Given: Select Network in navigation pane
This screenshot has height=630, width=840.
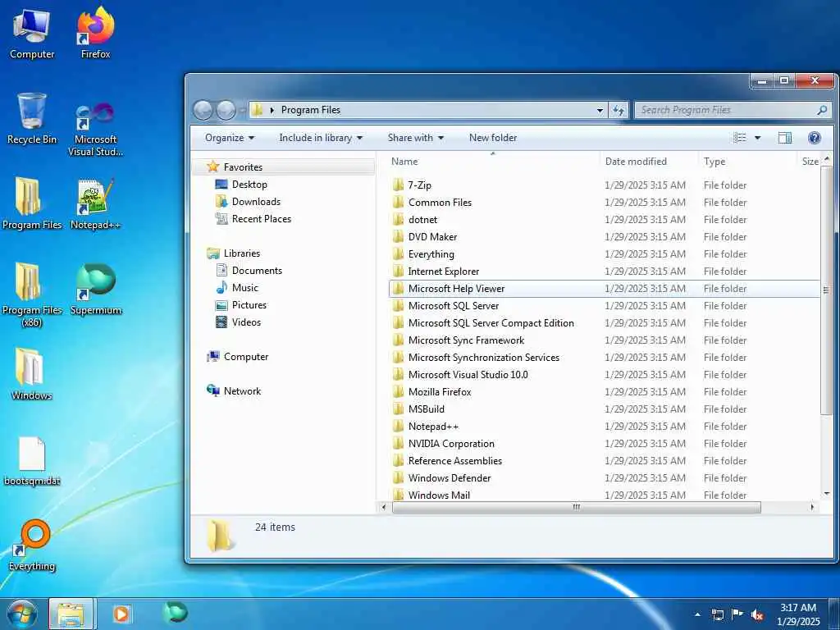Looking at the screenshot, I should [x=242, y=391].
